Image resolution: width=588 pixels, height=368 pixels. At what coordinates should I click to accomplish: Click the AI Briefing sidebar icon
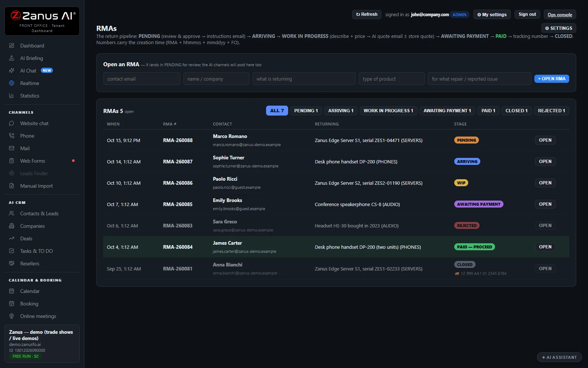click(x=11, y=58)
